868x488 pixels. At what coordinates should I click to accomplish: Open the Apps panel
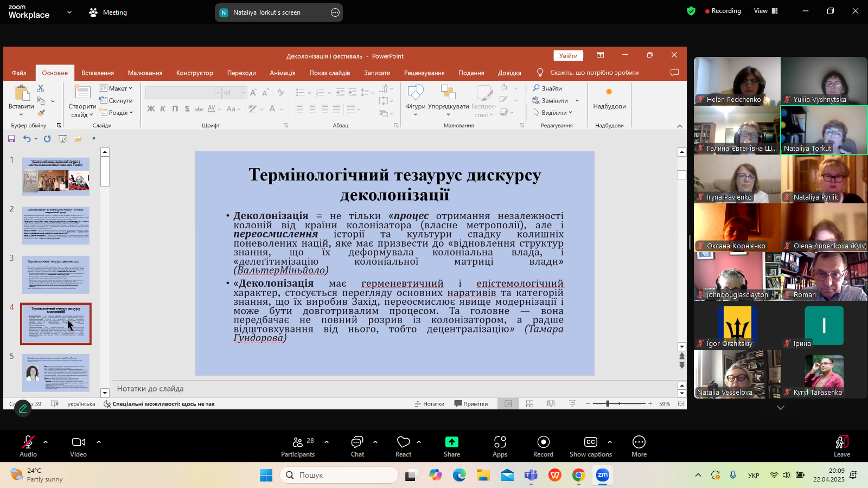tap(500, 442)
